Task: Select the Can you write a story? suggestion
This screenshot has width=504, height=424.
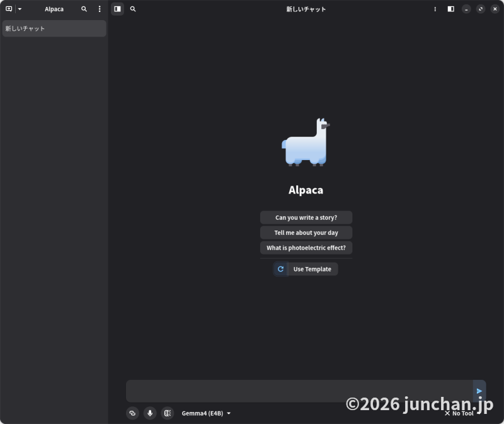Action: coord(306,217)
